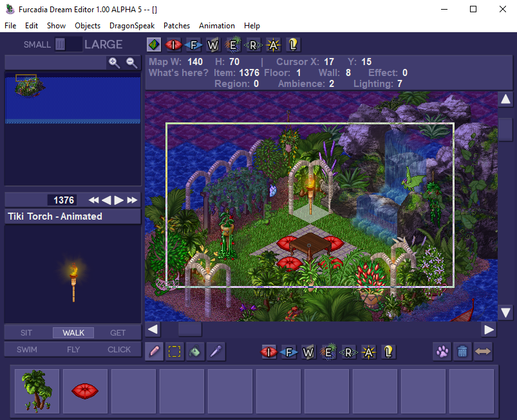The width and height of the screenshot is (517, 420).
Task: Zoom in on the minimap
Action: [114, 62]
